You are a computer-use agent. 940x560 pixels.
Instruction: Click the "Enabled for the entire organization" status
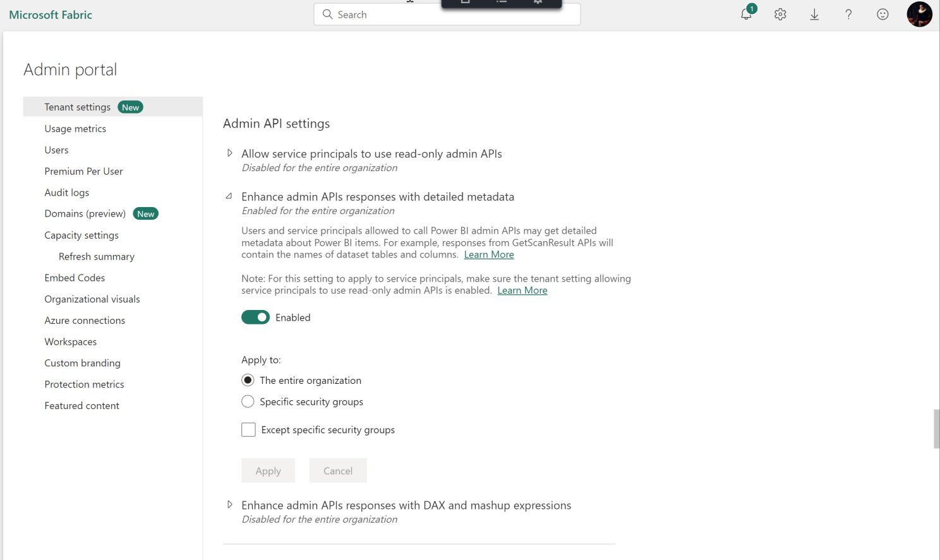pyautogui.click(x=318, y=211)
